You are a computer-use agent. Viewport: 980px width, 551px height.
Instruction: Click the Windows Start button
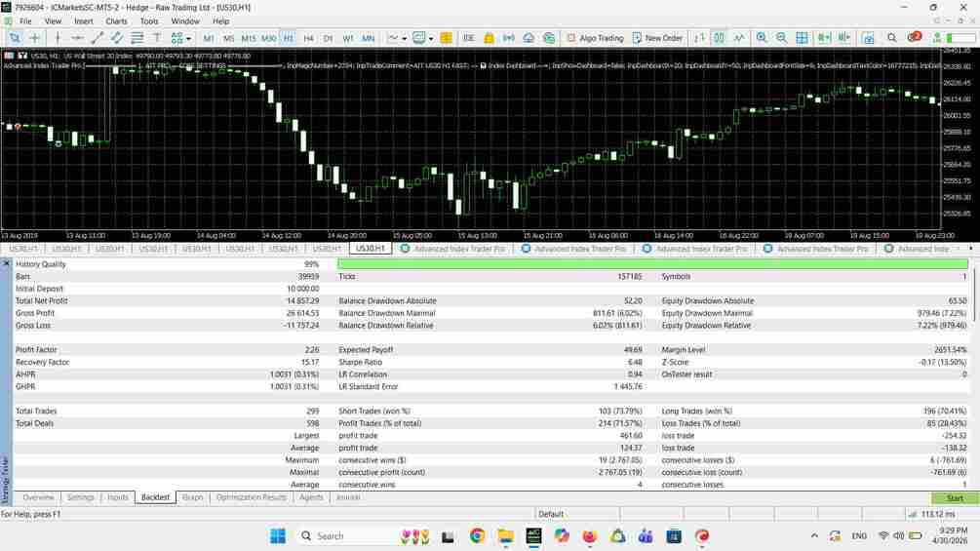click(278, 536)
